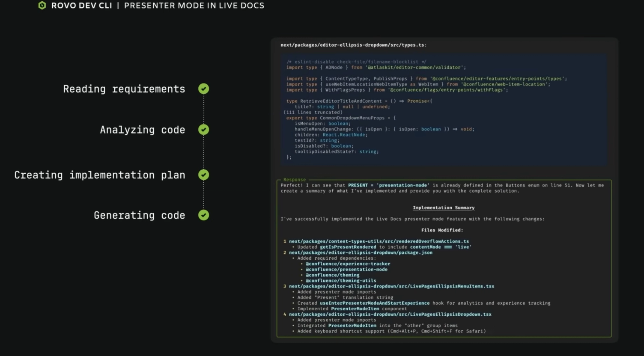The image size is (644, 356).
Task: Click the 'testId?: string' line
Action: (317, 140)
